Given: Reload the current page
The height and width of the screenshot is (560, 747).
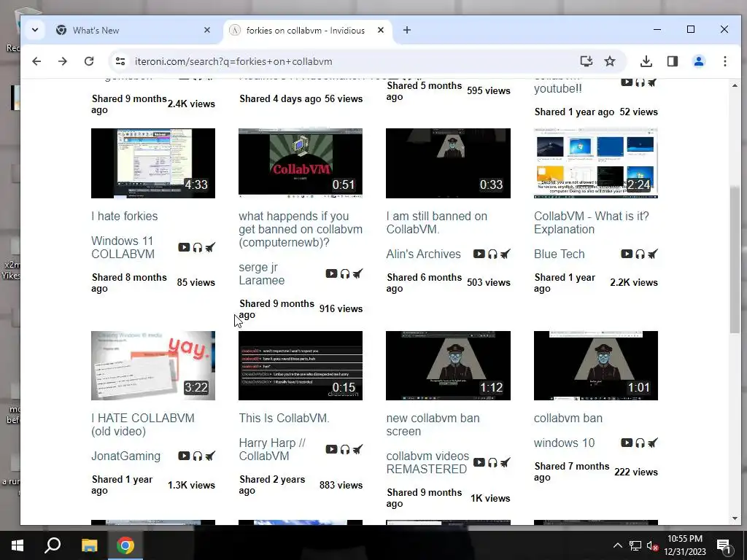Looking at the screenshot, I should [89, 61].
